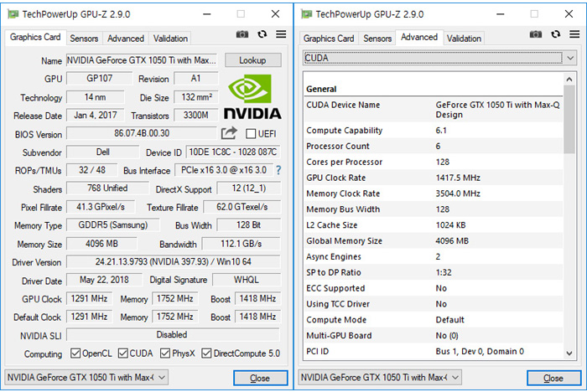Click the NVIDIA logo image
587x392 pixels.
[x=252, y=97]
